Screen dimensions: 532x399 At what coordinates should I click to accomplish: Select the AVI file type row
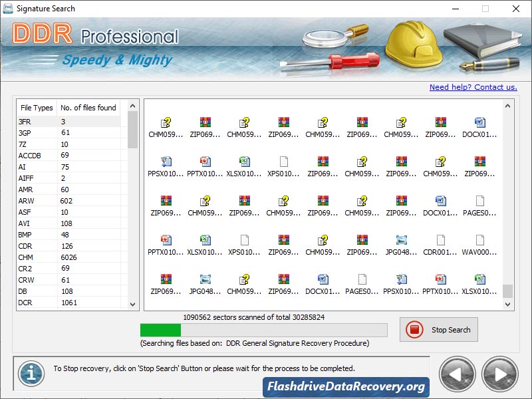click(x=69, y=223)
